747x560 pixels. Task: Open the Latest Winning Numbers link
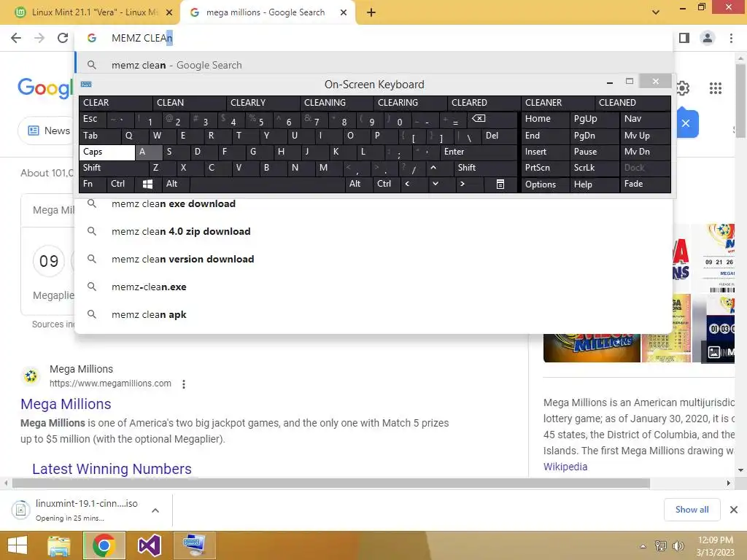(112, 469)
